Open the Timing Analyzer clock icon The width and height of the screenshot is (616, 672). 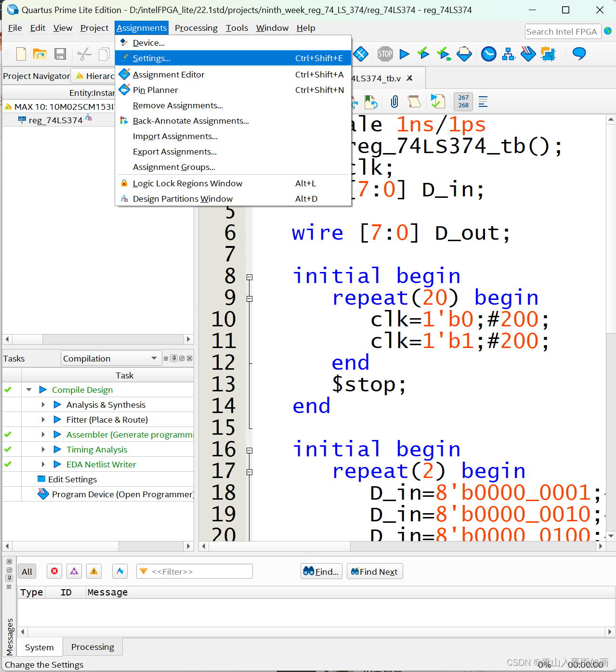click(x=489, y=54)
